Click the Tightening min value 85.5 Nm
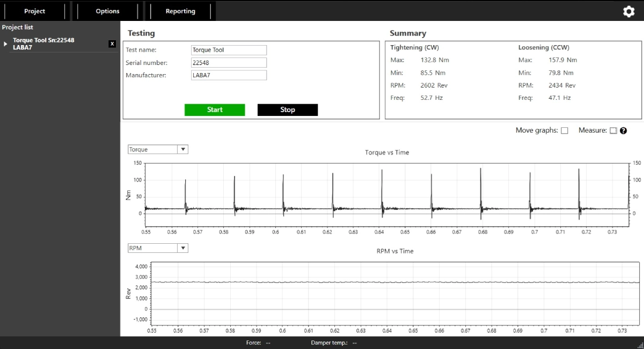The image size is (644, 349). 433,73
